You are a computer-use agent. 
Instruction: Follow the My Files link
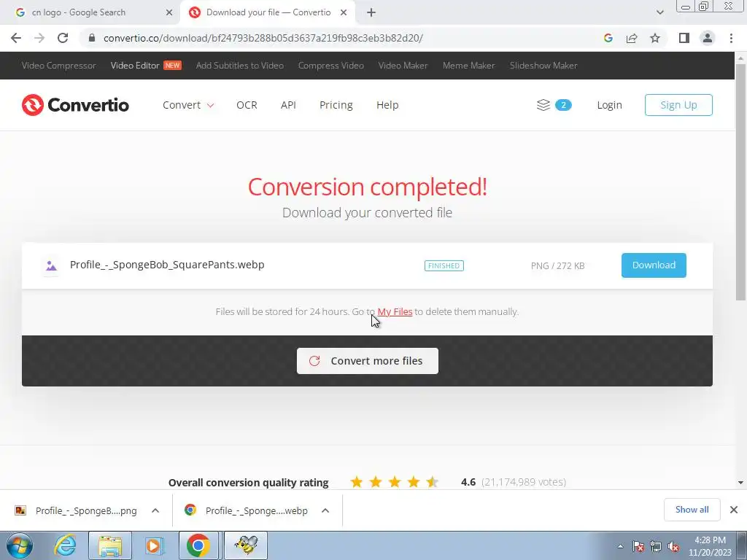point(395,312)
